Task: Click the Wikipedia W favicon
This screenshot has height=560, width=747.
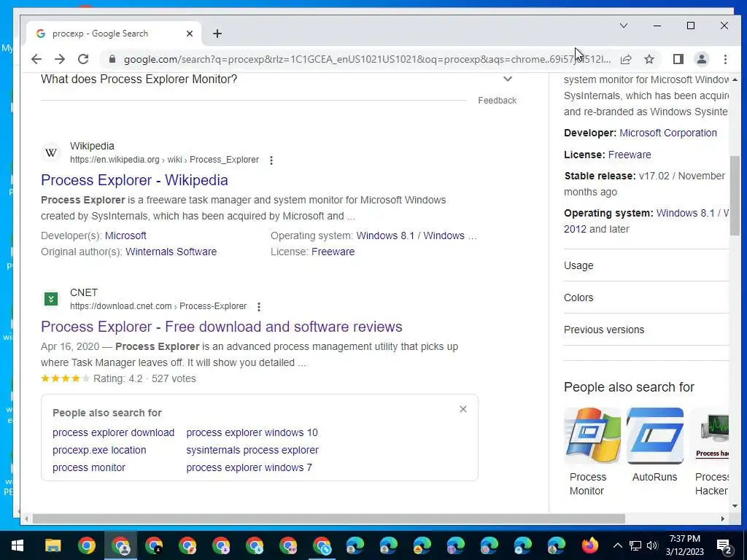Action: (51, 152)
